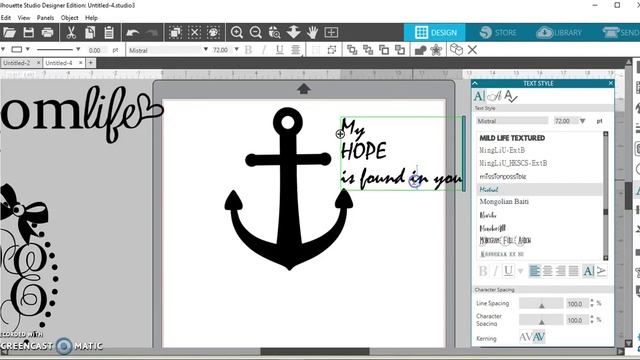
Task: Click Select by Color toolbar icon
Action: [213, 32]
